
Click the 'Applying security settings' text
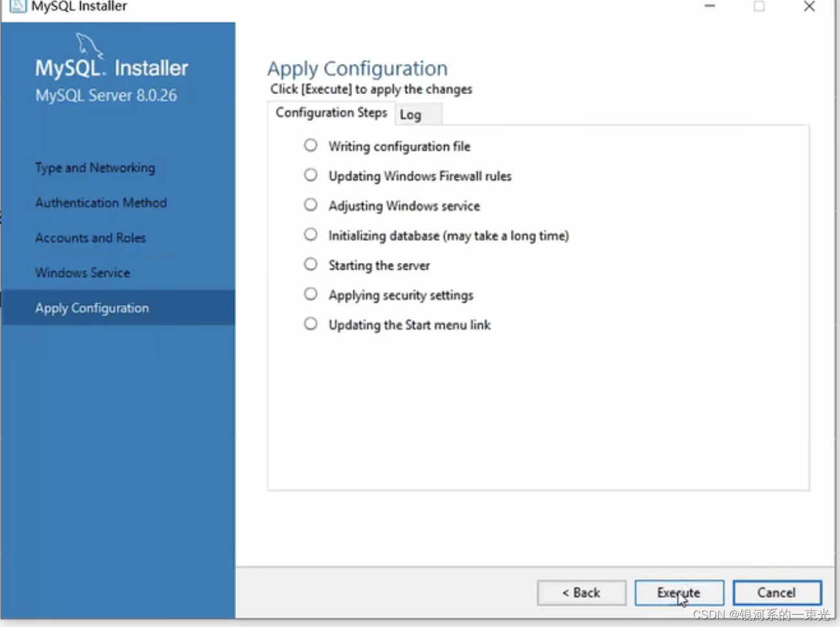(x=401, y=295)
